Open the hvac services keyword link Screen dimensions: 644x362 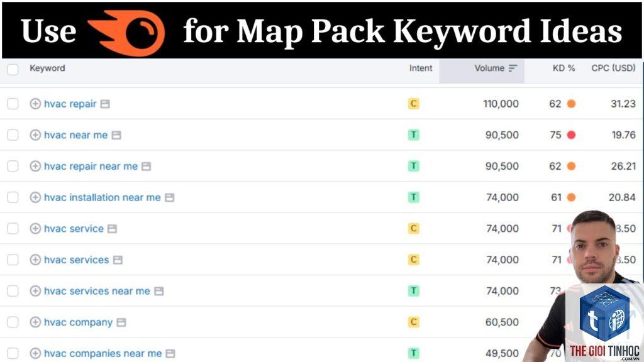click(76, 260)
